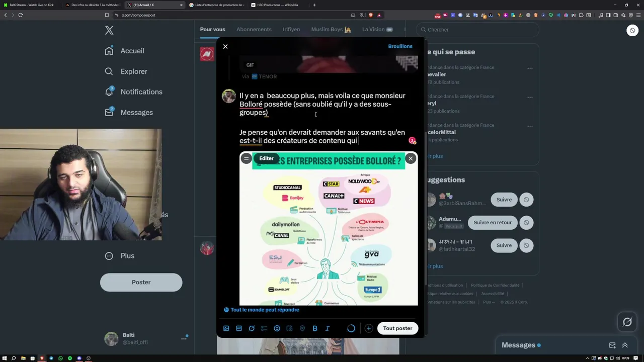
Task: Click the location tag icon
Action: pos(302,328)
